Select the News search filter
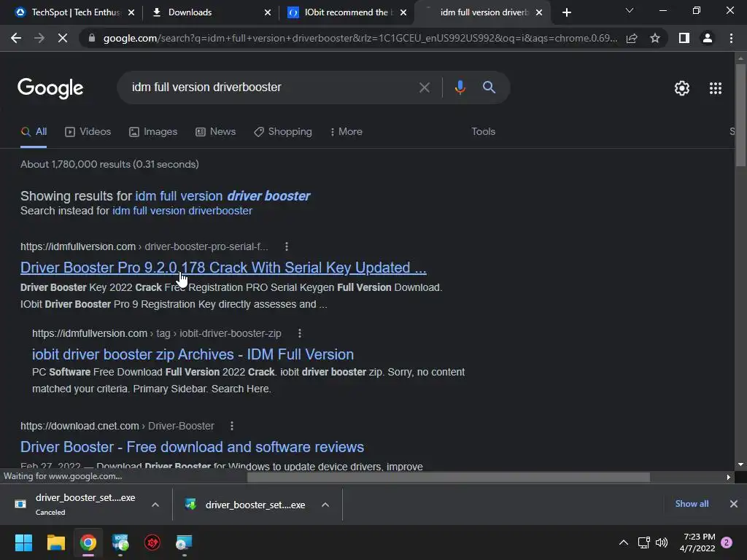This screenshot has height=560, width=747. 216,132
